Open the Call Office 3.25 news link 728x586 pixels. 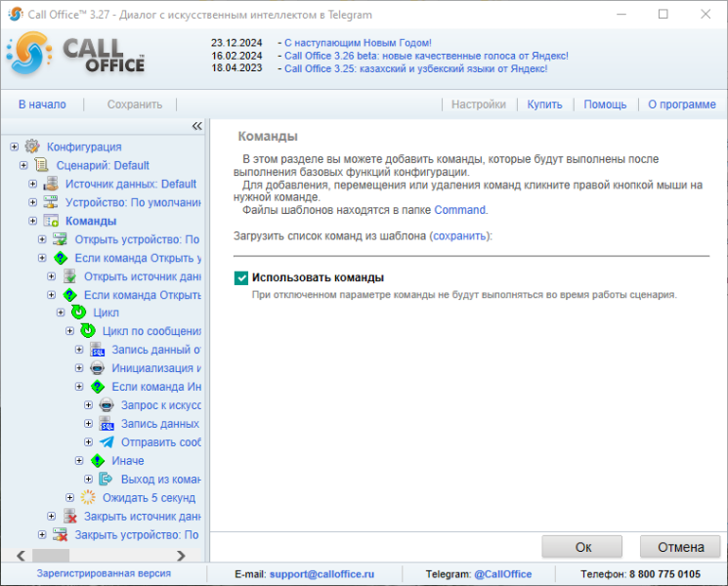tap(416, 68)
